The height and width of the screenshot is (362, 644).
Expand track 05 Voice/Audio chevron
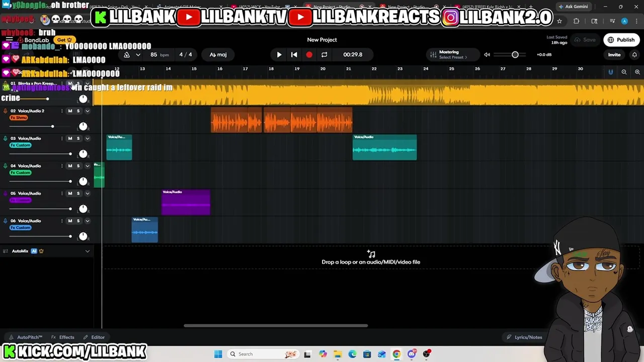tap(87, 194)
